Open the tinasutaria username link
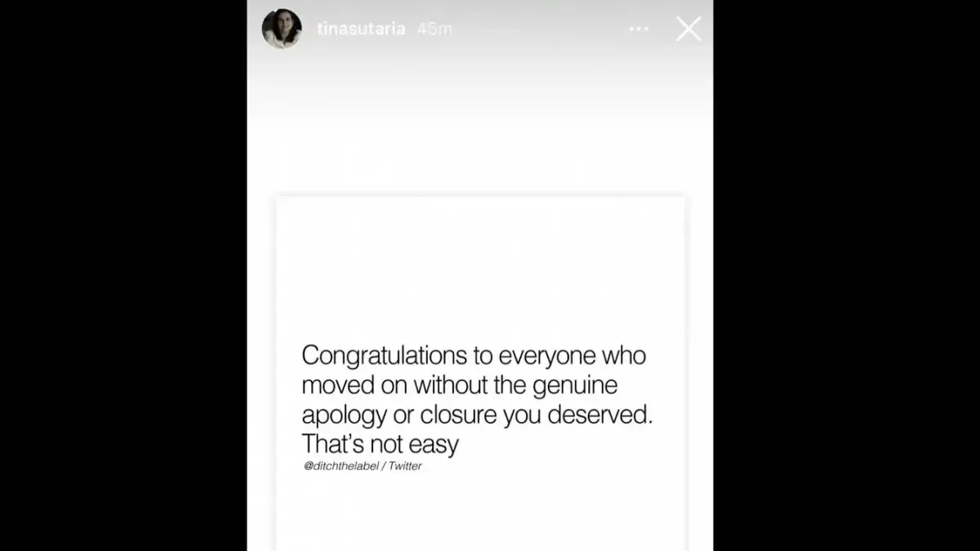The image size is (980, 551). (361, 29)
